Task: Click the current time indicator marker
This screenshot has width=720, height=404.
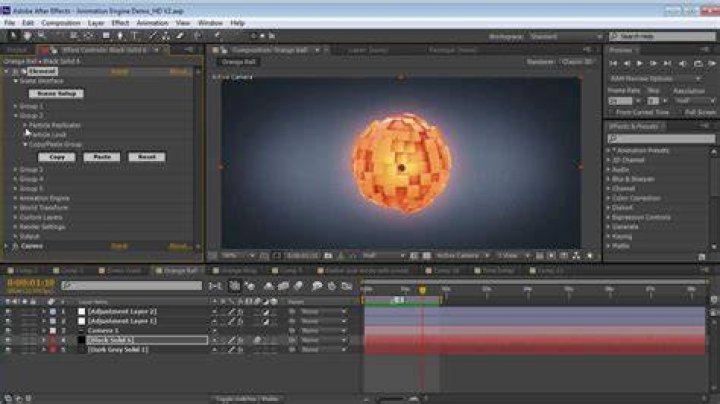Action: [x=422, y=290]
